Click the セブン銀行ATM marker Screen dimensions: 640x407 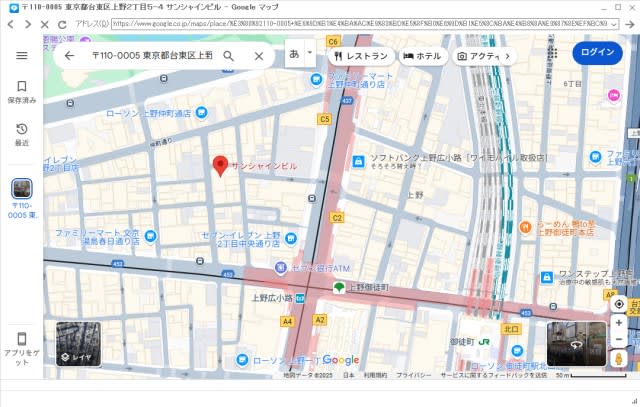280,268
